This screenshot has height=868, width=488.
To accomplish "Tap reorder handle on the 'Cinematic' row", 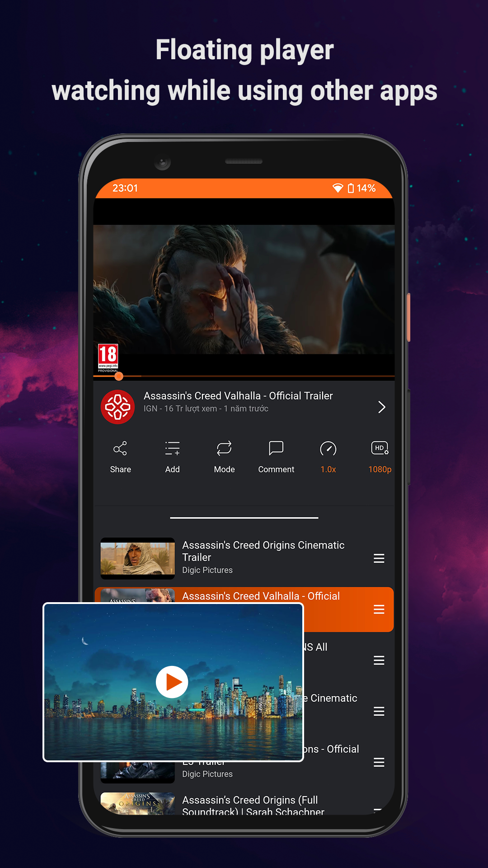I will tap(379, 712).
